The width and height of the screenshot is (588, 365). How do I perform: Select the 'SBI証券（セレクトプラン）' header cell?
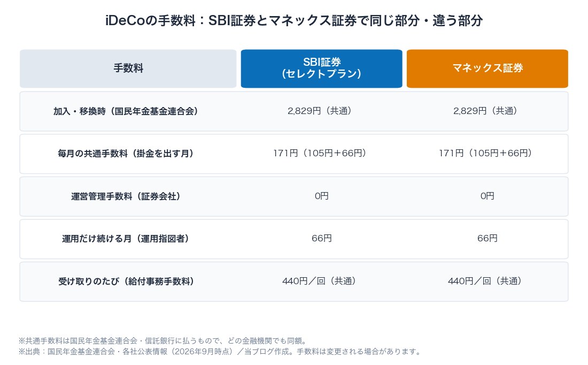pos(321,69)
